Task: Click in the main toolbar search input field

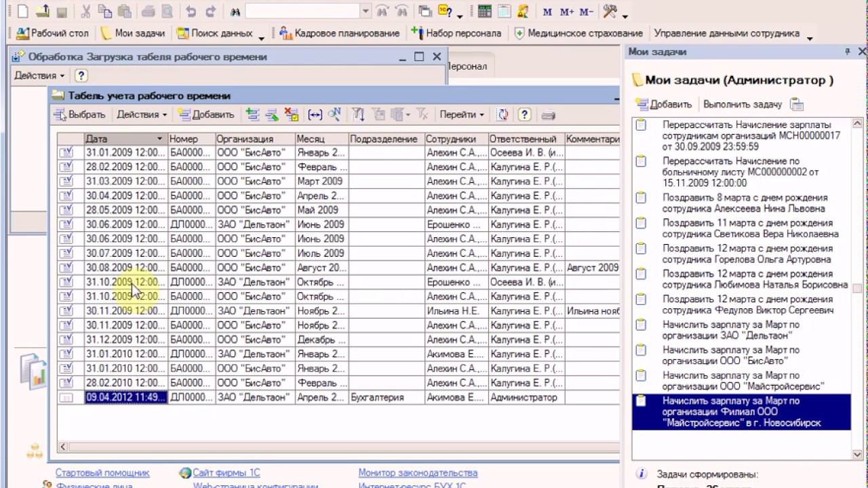Action: pos(302,12)
